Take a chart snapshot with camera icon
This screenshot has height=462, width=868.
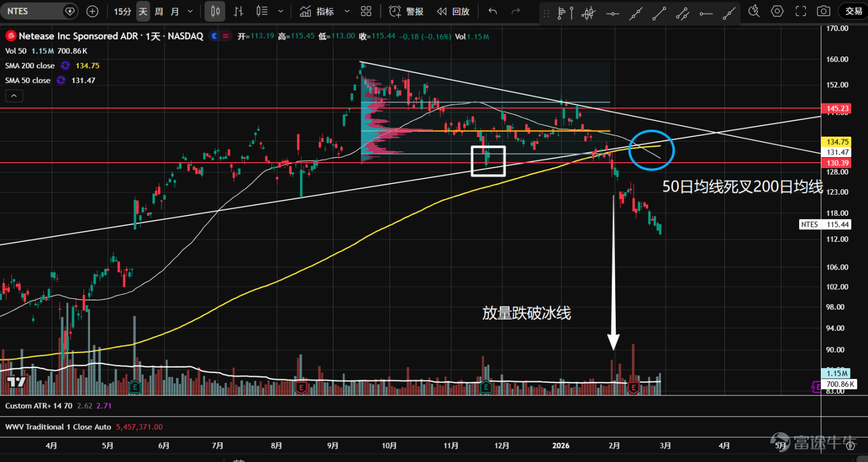(824, 11)
